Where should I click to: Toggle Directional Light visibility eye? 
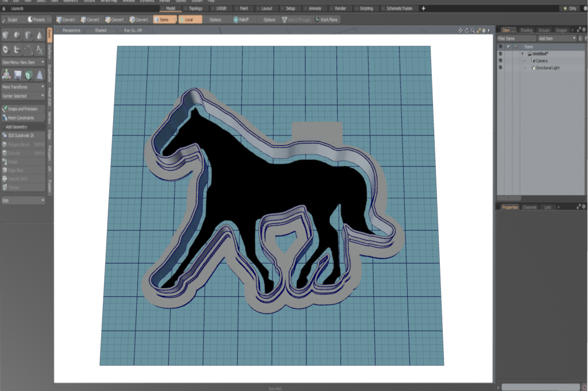click(500, 68)
